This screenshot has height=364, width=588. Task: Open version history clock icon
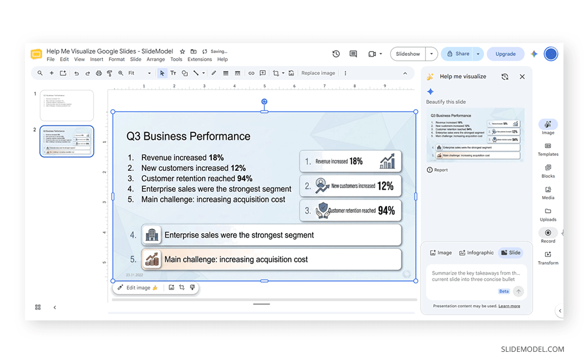[336, 54]
